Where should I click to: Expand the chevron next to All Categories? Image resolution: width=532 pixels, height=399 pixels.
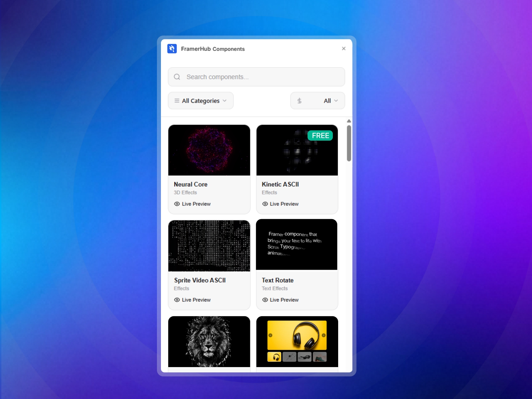[x=225, y=100]
